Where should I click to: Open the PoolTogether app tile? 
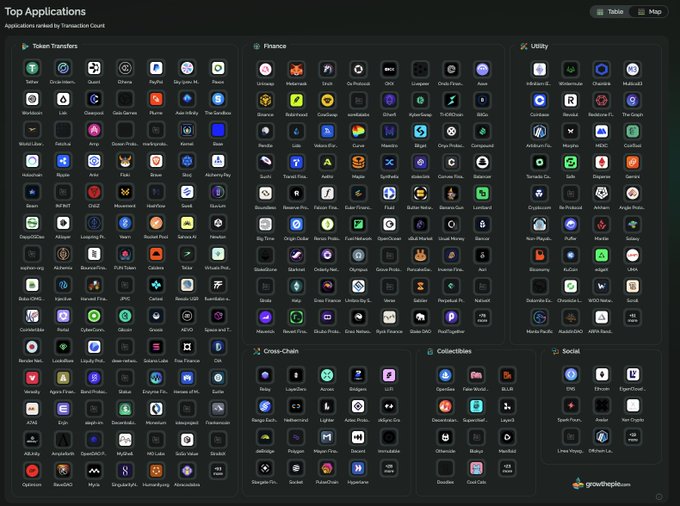coord(451,317)
